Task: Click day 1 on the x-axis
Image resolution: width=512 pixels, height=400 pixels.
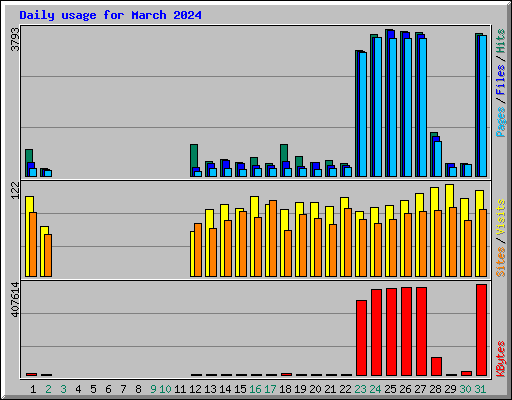Action: [x=33, y=389]
